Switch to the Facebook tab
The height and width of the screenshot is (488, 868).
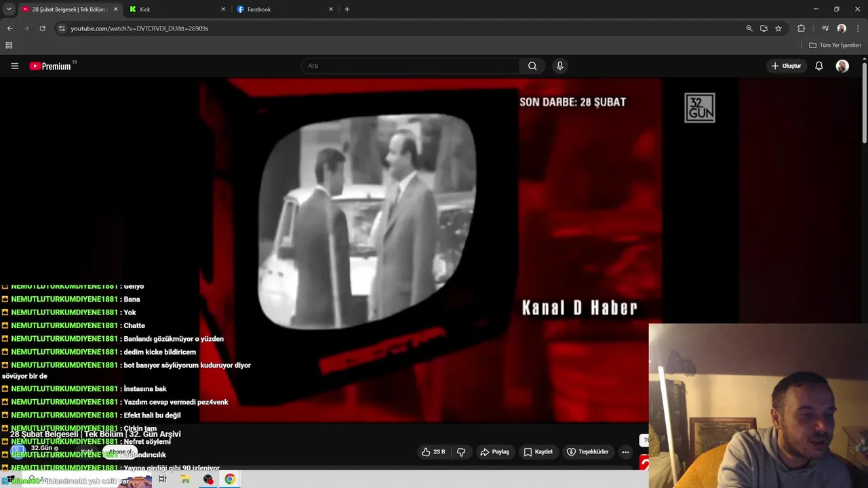285,9
